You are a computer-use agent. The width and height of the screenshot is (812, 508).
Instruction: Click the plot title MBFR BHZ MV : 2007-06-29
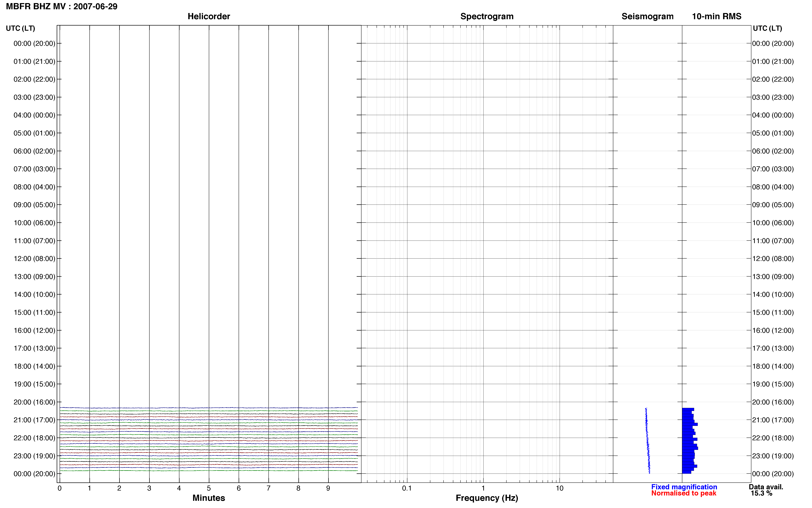62,6
